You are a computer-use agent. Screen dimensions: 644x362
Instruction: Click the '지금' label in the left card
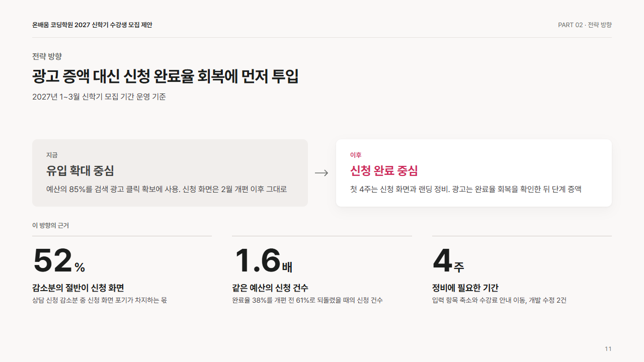(x=52, y=155)
